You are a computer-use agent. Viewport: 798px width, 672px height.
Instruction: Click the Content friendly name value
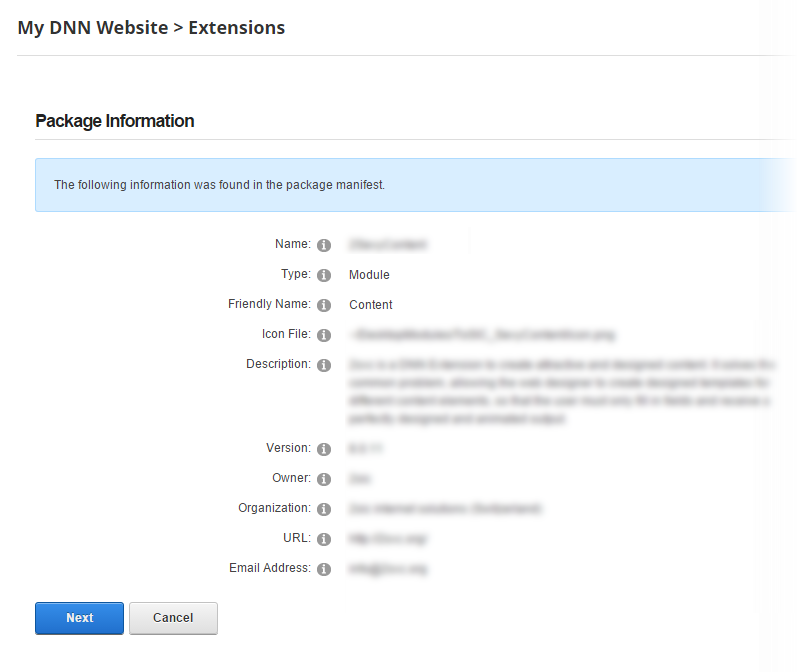[x=370, y=305]
